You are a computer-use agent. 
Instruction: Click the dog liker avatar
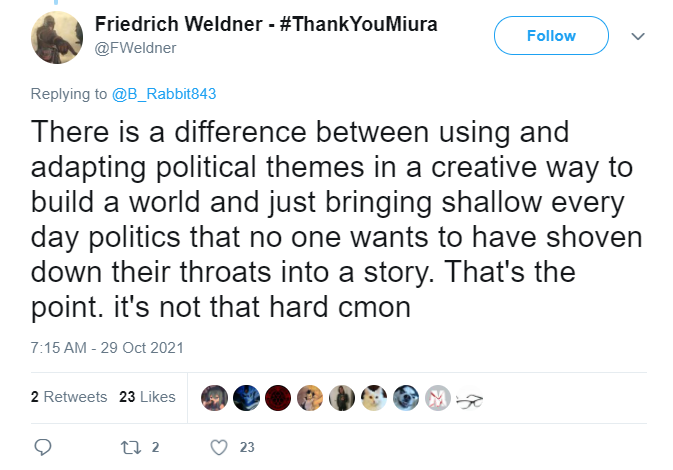(x=406, y=398)
